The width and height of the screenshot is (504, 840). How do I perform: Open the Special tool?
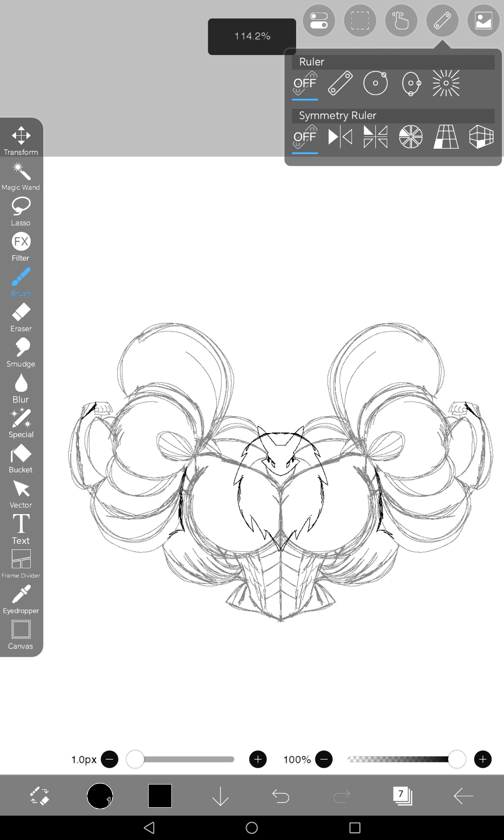pos(21,423)
